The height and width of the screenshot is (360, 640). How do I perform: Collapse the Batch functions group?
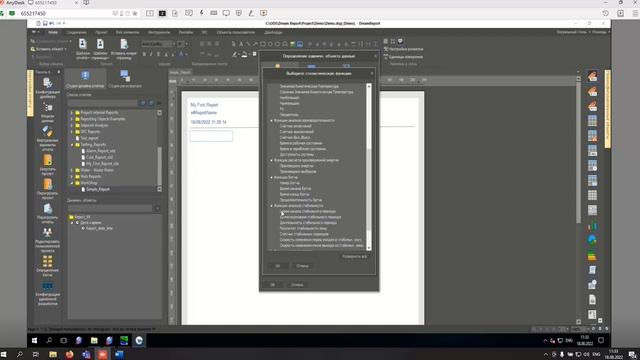coord(271,177)
